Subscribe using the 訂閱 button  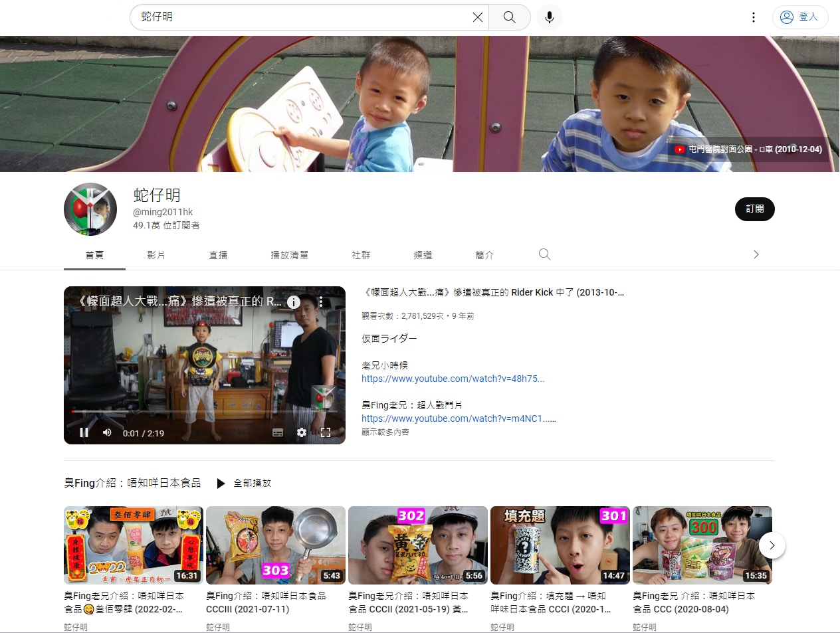[754, 209]
